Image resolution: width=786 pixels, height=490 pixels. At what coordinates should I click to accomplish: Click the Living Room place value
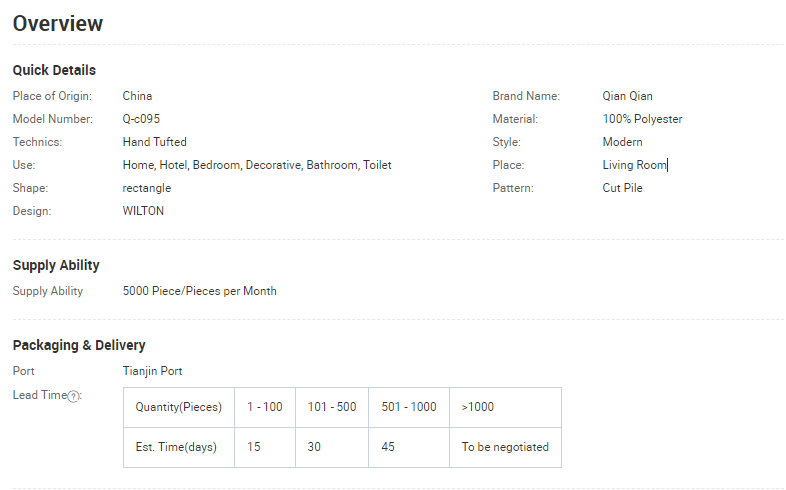[634, 165]
